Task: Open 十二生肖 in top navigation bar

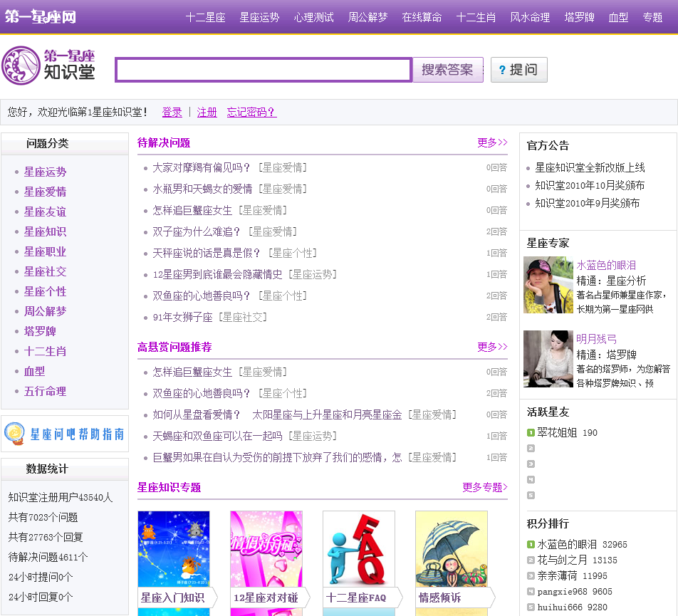Action: pos(476,17)
